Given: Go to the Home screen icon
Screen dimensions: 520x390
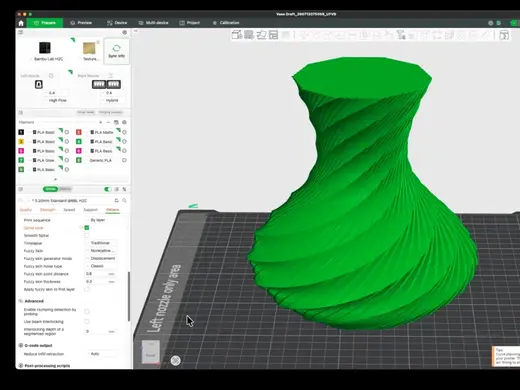Looking at the screenshot, I should 21,23.
